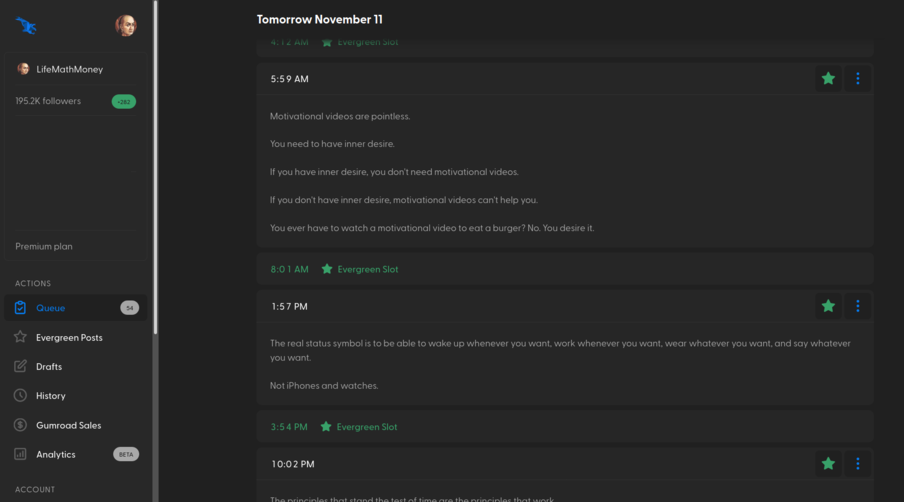Screen dimensions: 904x502
Task: Toggle evergreen star on 10:02 PM post
Action: click(828, 464)
